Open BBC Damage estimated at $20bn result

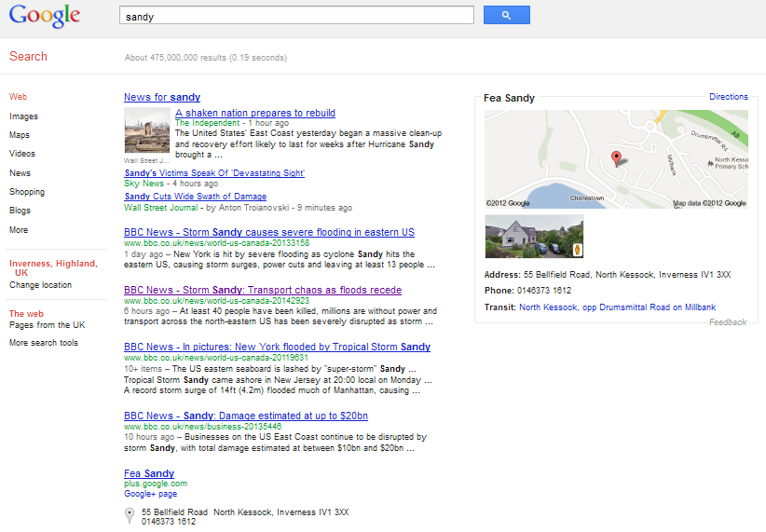pos(246,416)
